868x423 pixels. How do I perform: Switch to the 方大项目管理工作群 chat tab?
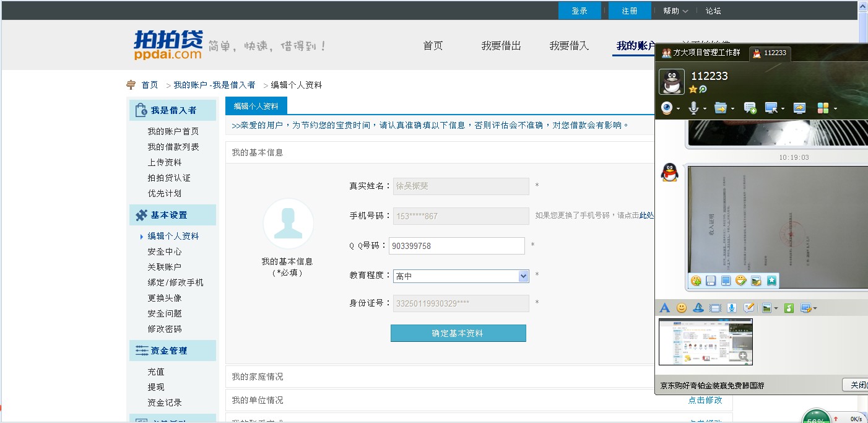[701, 53]
